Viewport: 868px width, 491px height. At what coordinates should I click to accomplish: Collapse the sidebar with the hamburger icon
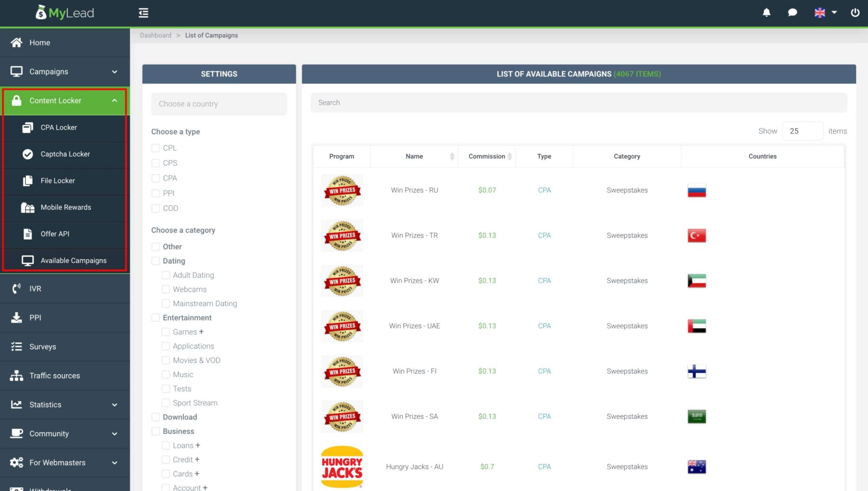click(143, 13)
